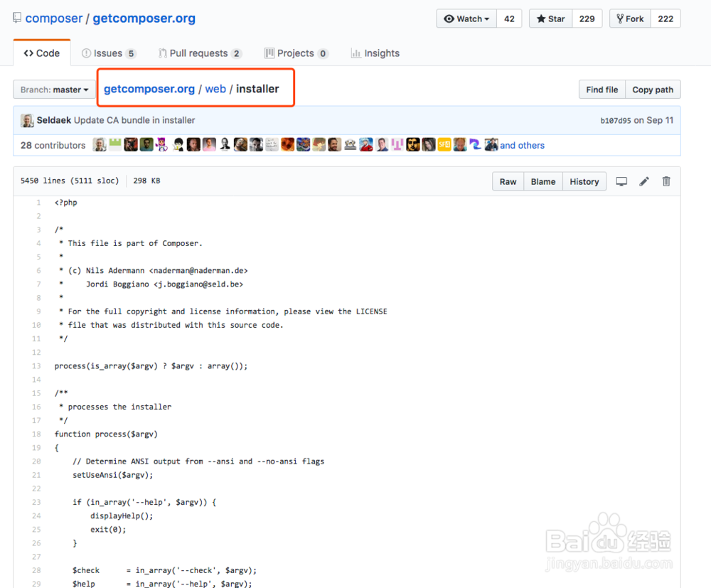Open the Watch notifications dropdown

tap(486, 18)
